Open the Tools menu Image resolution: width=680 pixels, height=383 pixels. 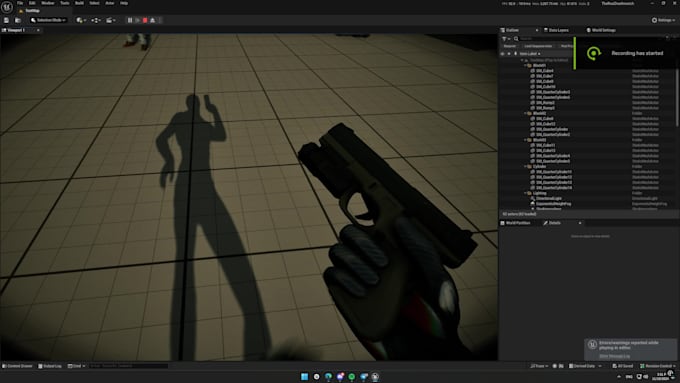coord(65,3)
